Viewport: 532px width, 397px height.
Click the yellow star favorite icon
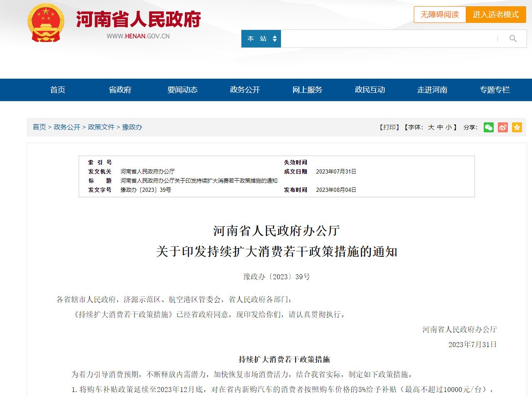(x=517, y=127)
